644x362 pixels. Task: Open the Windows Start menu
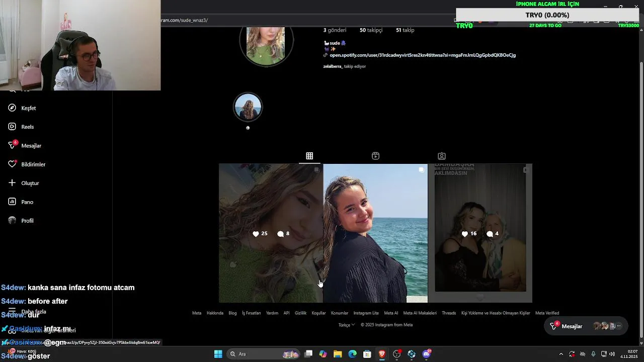tap(218, 354)
